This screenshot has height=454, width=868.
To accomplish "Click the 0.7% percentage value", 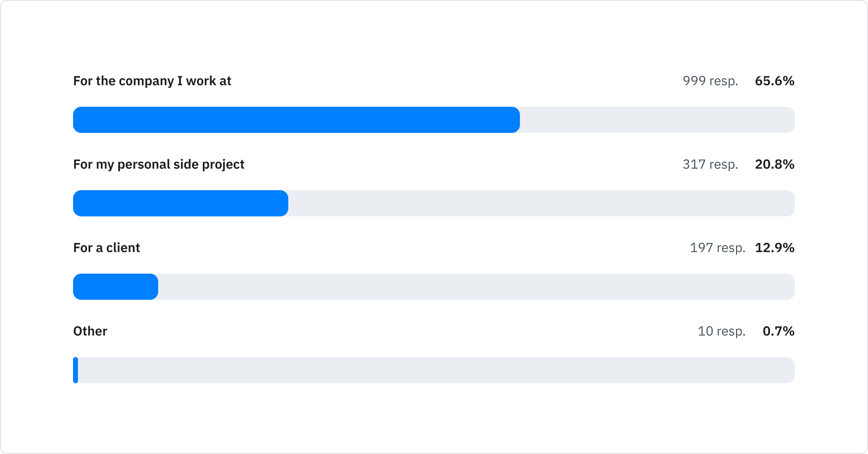I will [778, 331].
